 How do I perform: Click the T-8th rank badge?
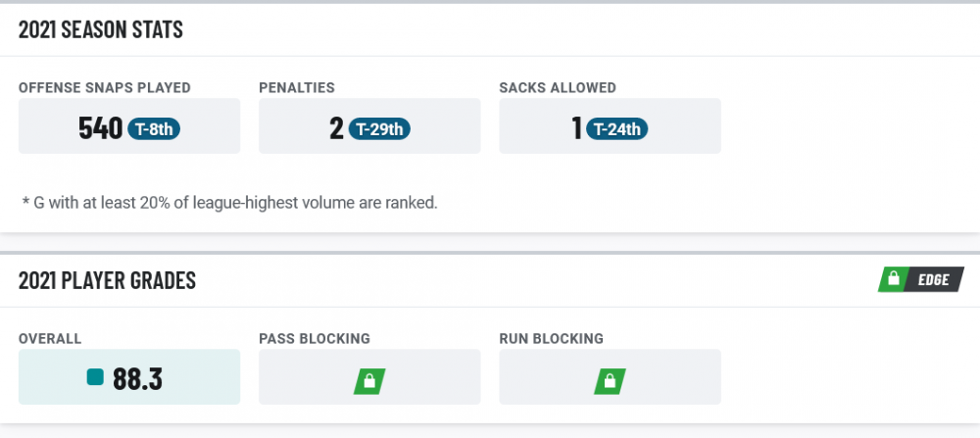pos(154,129)
